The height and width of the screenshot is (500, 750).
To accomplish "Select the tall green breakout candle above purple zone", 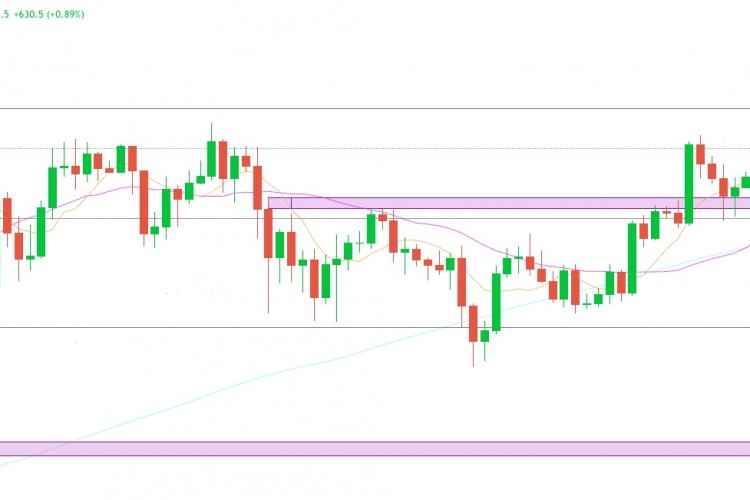I will (689, 182).
